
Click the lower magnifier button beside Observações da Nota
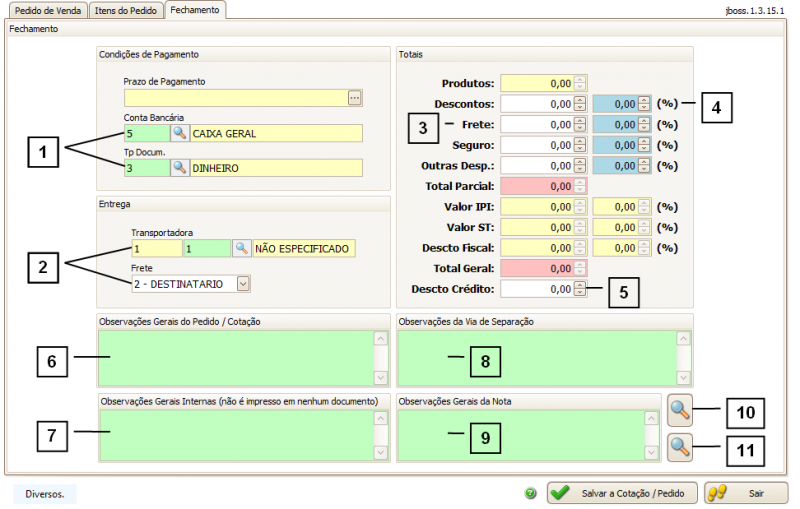(680, 446)
